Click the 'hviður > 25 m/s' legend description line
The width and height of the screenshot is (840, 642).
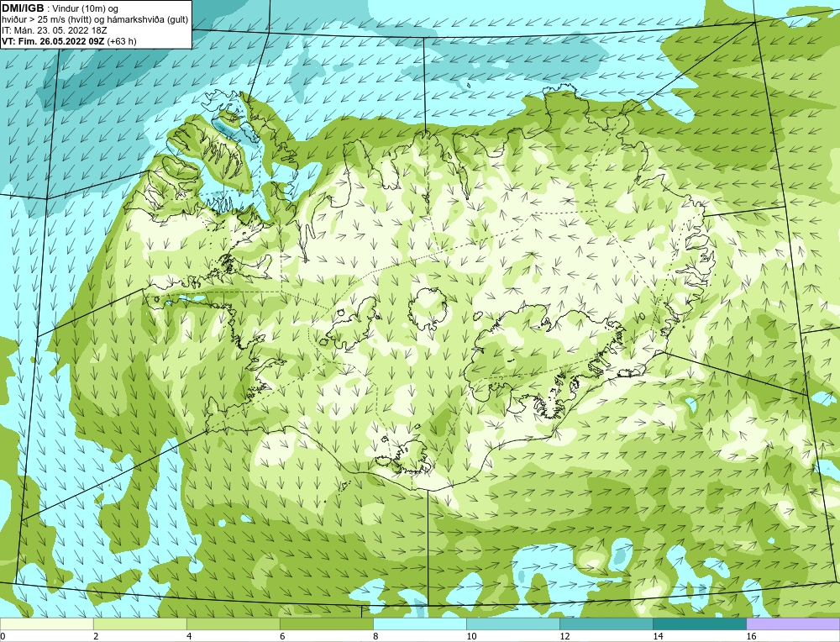pos(95,20)
